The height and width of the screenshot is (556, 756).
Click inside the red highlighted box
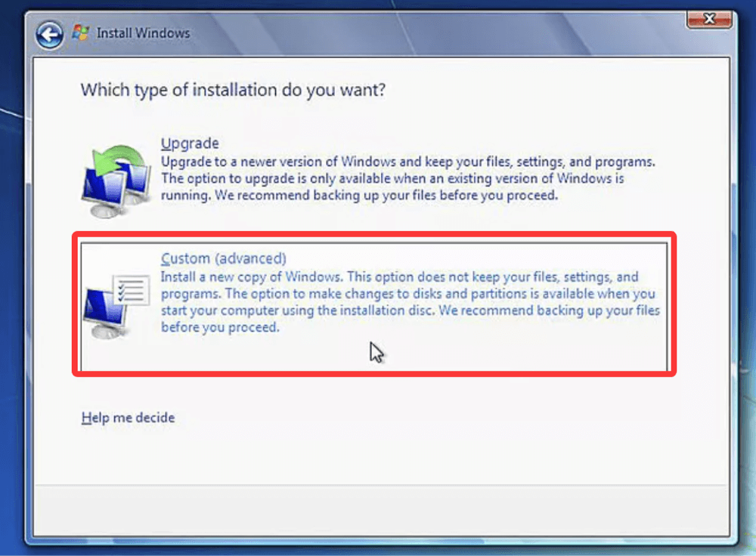pyautogui.click(x=378, y=302)
